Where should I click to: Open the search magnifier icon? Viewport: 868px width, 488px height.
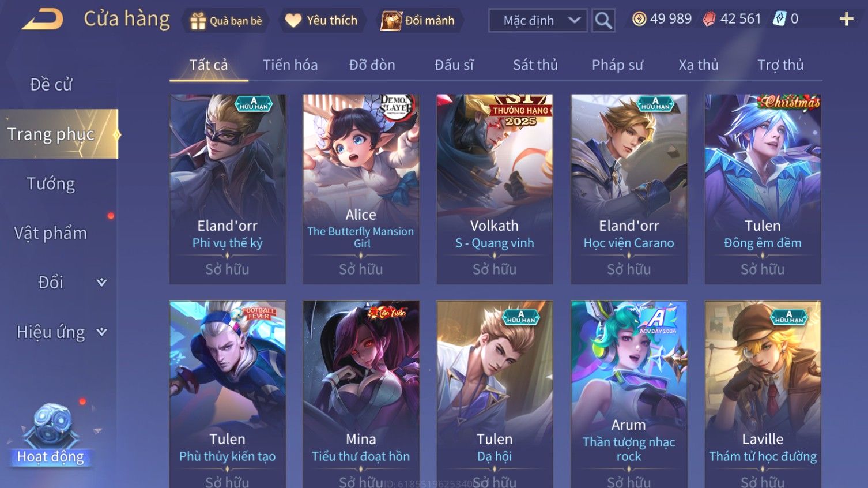click(x=603, y=21)
